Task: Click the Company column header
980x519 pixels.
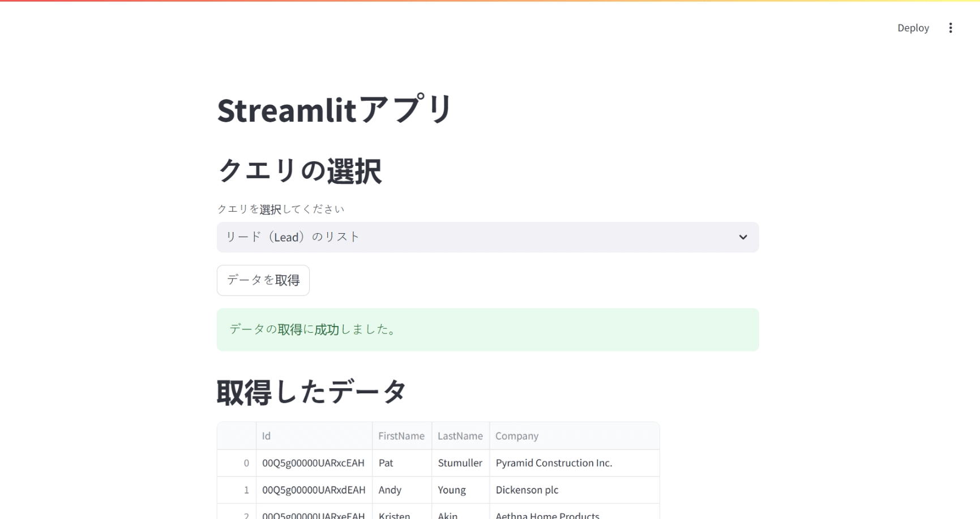Action: click(574, 436)
